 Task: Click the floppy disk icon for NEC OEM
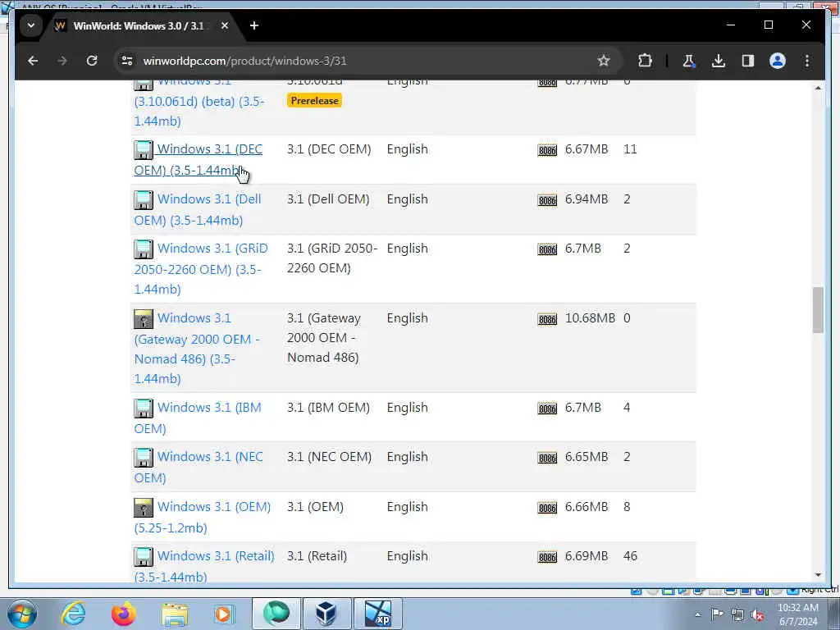tap(144, 458)
